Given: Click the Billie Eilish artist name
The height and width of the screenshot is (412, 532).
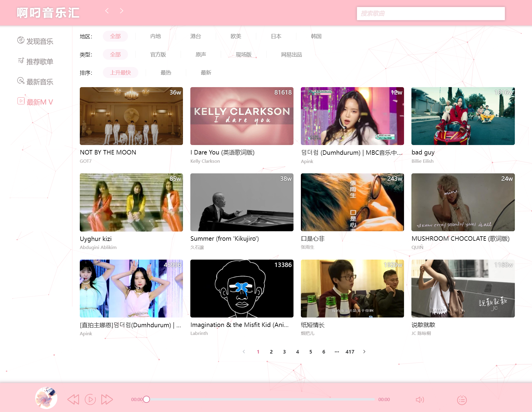Looking at the screenshot, I should 422,161.
